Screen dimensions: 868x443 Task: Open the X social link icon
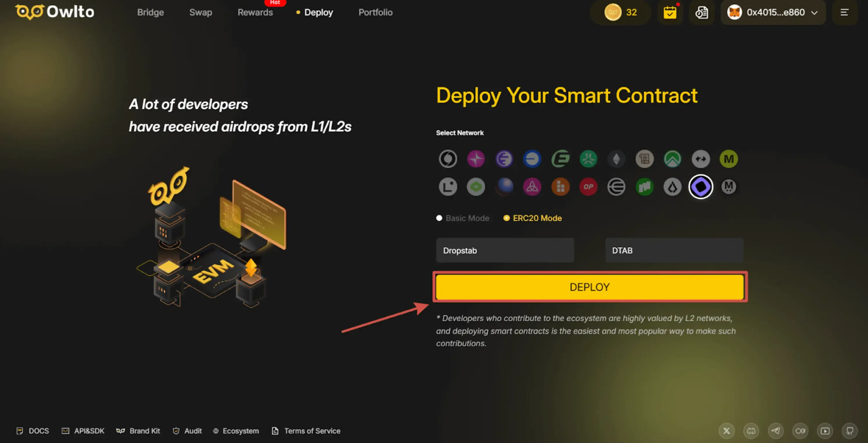pyautogui.click(x=726, y=431)
